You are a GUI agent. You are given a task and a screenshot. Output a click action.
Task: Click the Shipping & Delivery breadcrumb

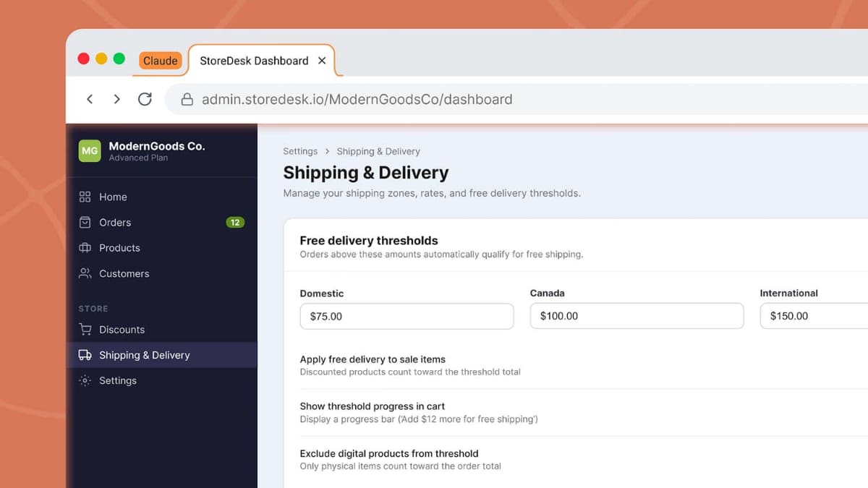coord(378,151)
